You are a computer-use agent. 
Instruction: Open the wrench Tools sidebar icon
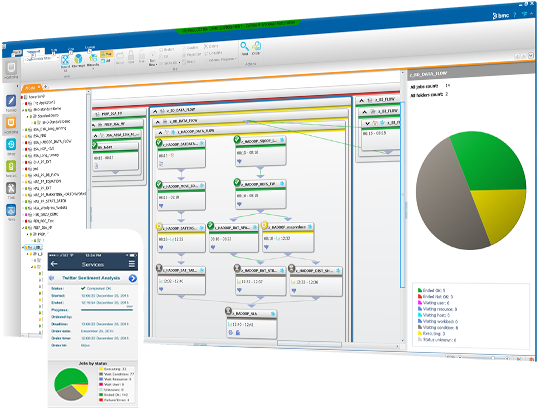[11, 188]
